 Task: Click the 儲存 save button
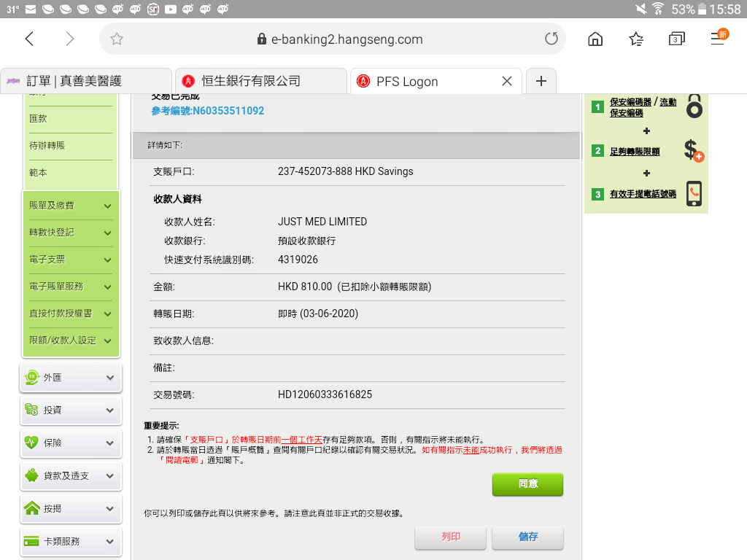(528, 537)
